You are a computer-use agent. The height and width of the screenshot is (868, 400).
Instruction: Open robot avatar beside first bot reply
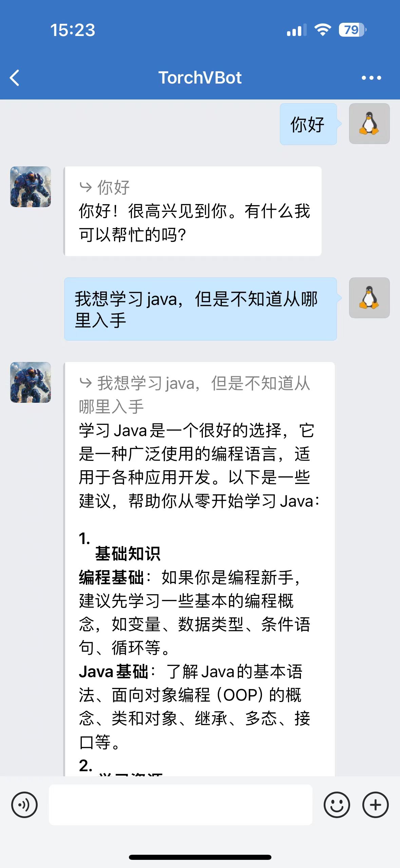pyautogui.click(x=31, y=187)
